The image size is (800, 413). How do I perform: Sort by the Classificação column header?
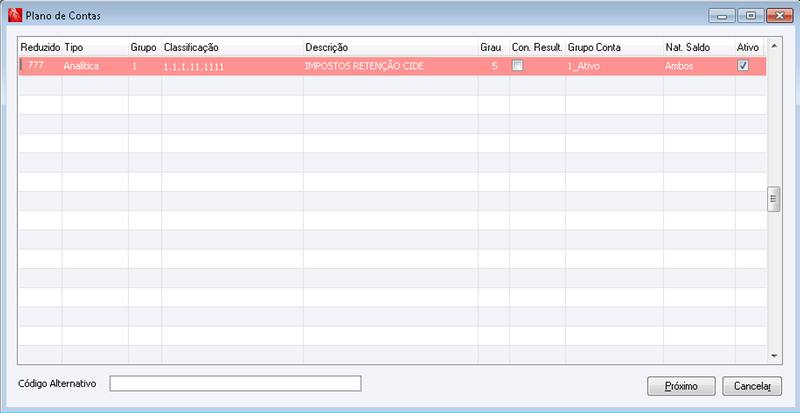pos(232,47)
